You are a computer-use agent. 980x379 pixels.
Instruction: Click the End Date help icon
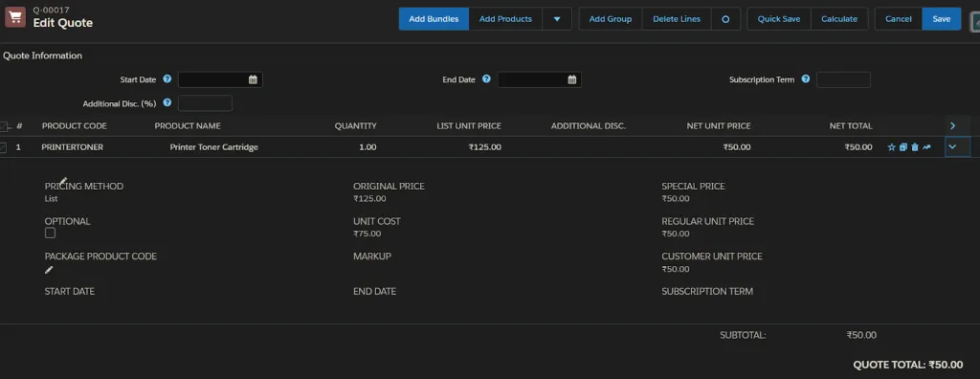[x=486, y=79]
